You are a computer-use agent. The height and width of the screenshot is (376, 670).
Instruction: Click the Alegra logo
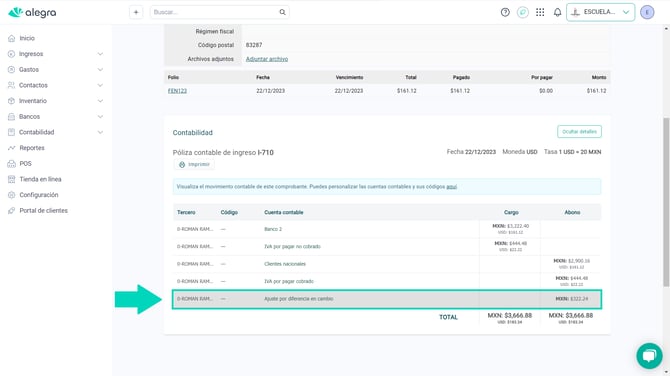click(32, 12)
